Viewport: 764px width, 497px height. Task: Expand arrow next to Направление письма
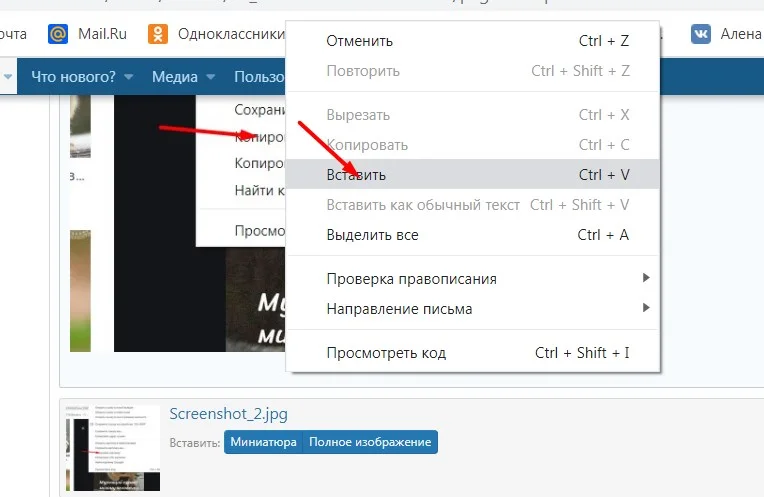coord(646,307)
